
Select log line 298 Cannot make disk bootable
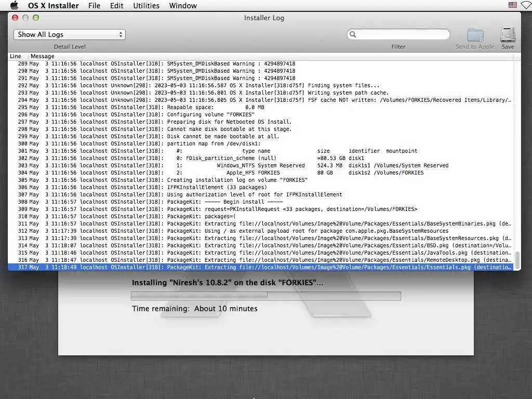[261, 129]
